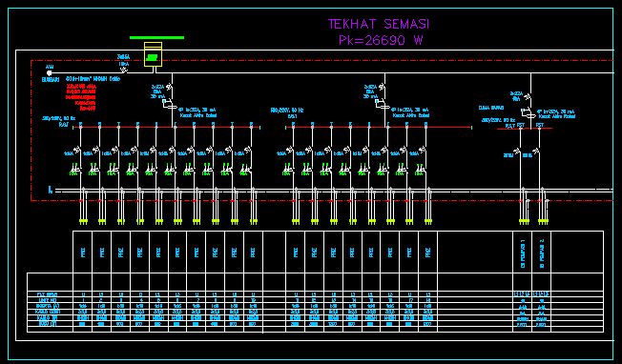Click the main breaker symbol left of meter
Image resolution: width=622 pixels, height=364 pixels.
pos(124,71)
